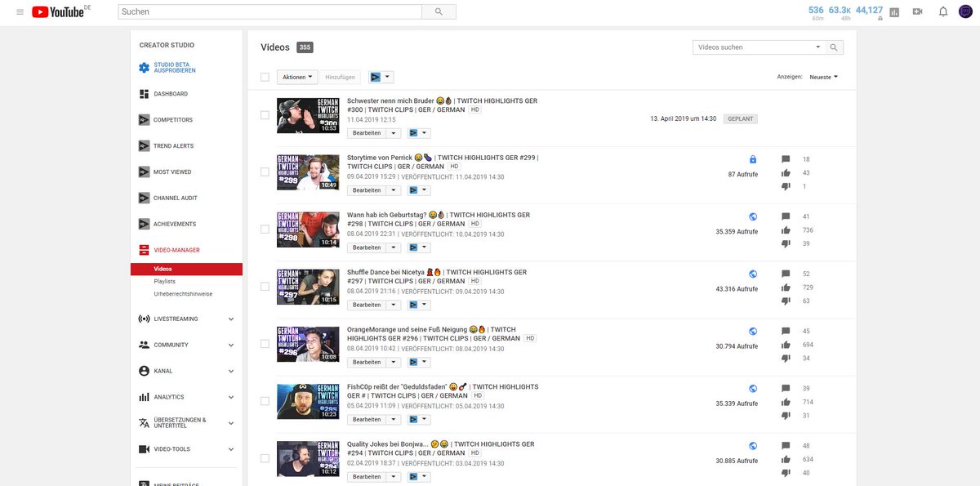
Task: Open Bearbeiten arrow menu for Geburtstag video
Action: coord(394,247)
